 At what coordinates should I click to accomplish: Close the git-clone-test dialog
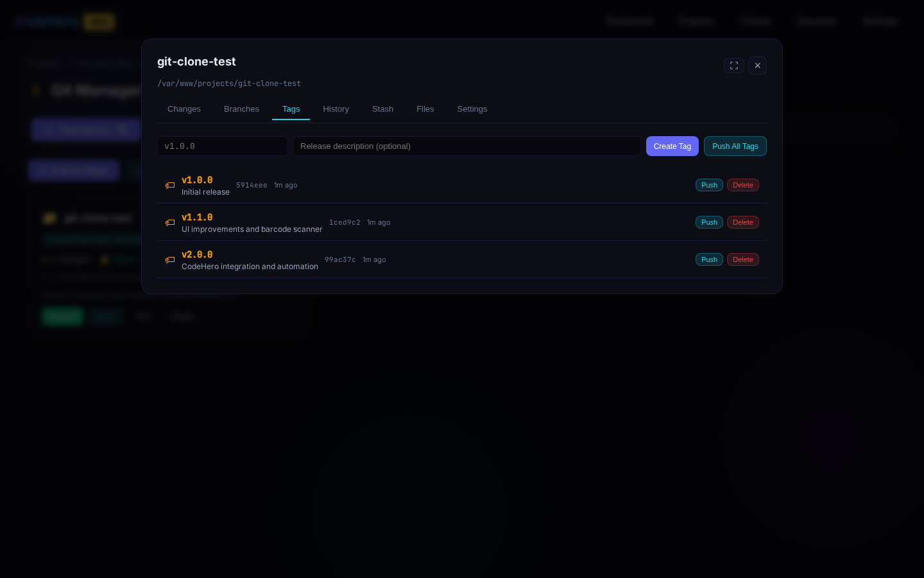point(757,66)
